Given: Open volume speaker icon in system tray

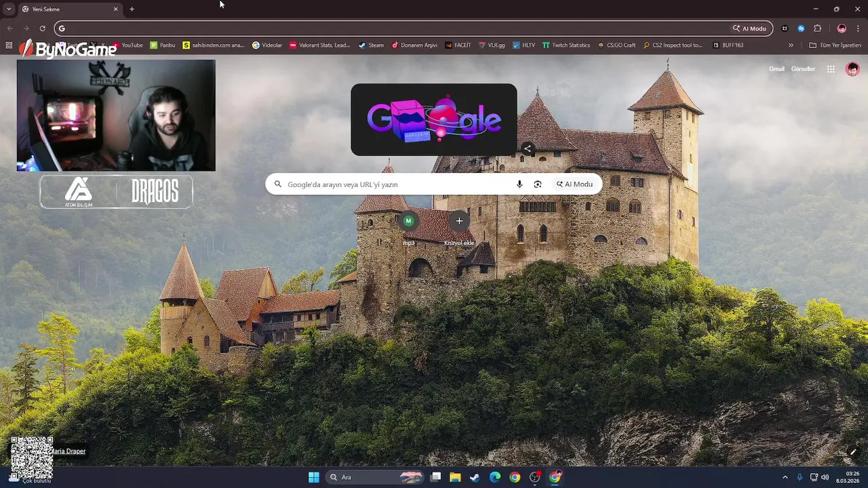Looking at the screenshot, I should [x=825, y=477].
